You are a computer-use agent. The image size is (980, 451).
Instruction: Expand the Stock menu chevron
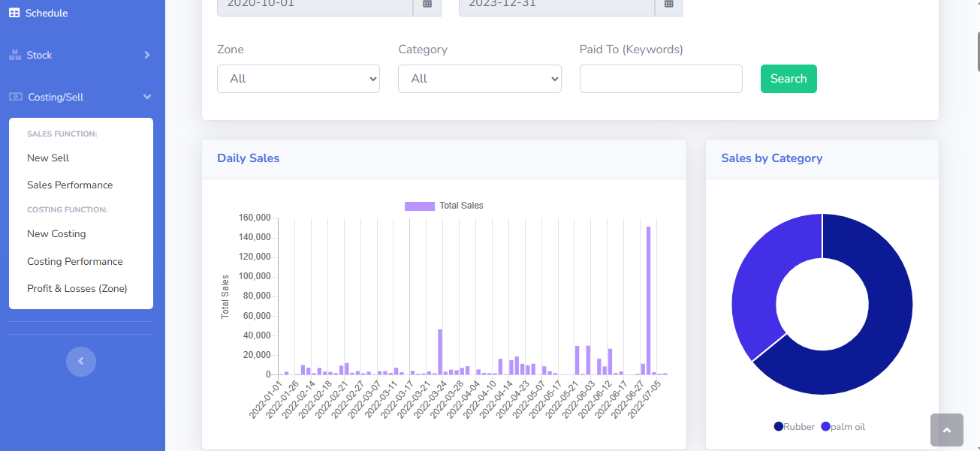(147, 55)
